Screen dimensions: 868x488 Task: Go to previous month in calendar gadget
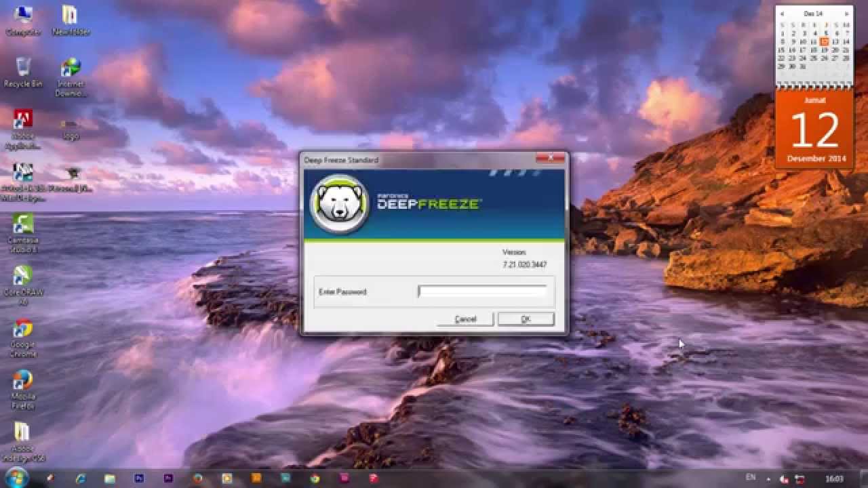click(782, 14)
